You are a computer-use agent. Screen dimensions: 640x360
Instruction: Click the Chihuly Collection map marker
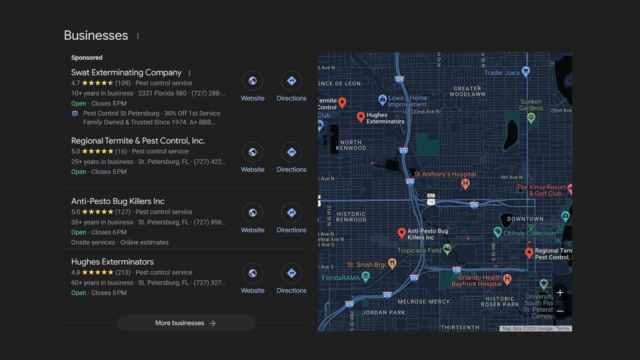[498, 232]
